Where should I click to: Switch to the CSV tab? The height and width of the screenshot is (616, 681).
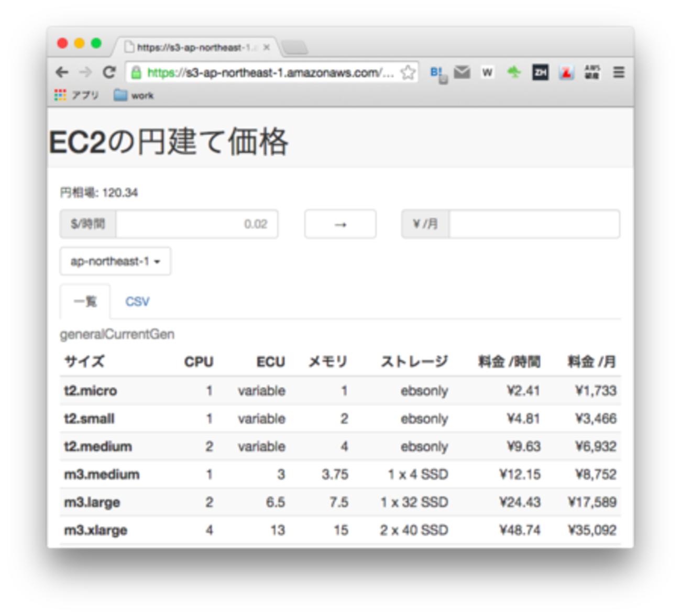point(137,302)
